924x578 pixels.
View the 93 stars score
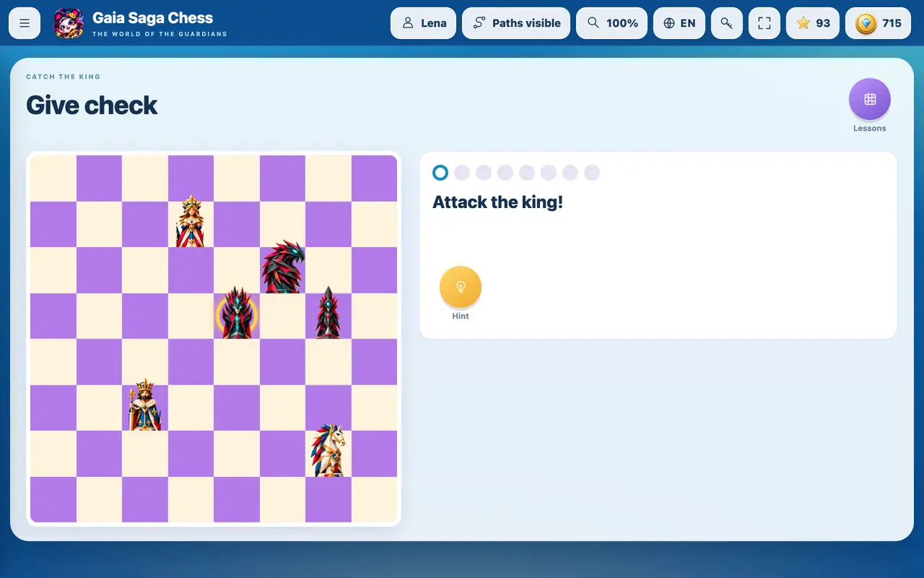coord(813,23)
